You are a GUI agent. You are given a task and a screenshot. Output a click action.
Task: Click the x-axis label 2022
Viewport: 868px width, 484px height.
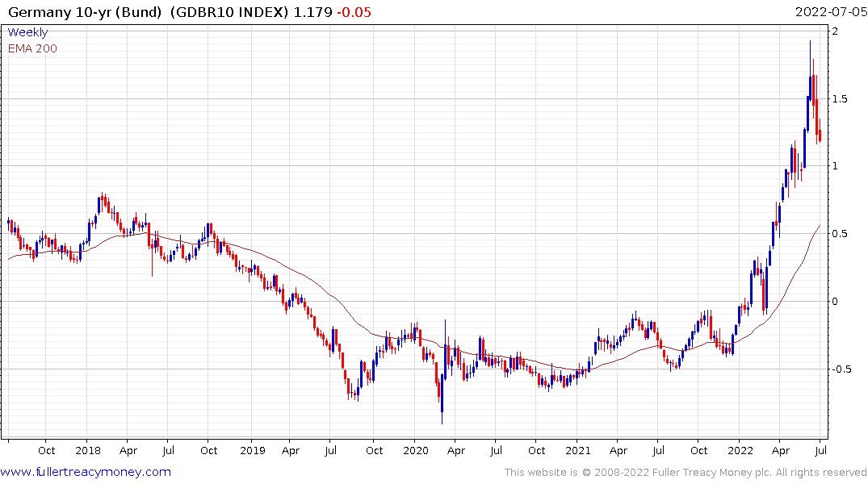[740, 451]
